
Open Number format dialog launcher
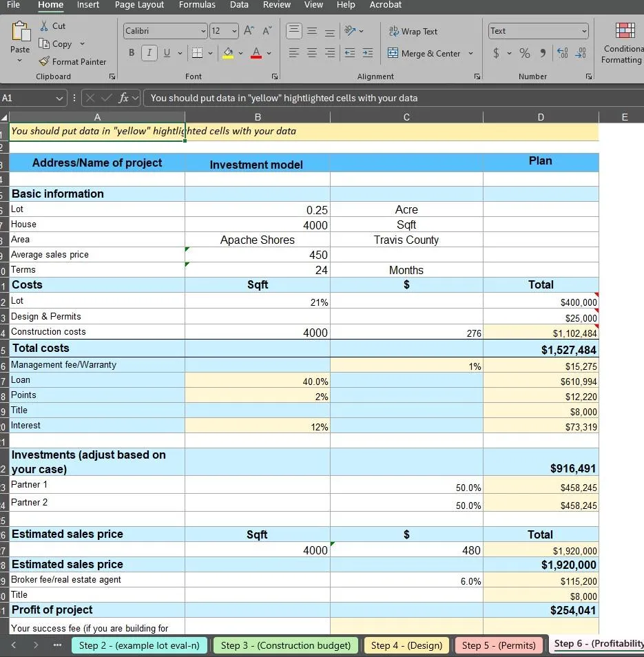[589, 76]
